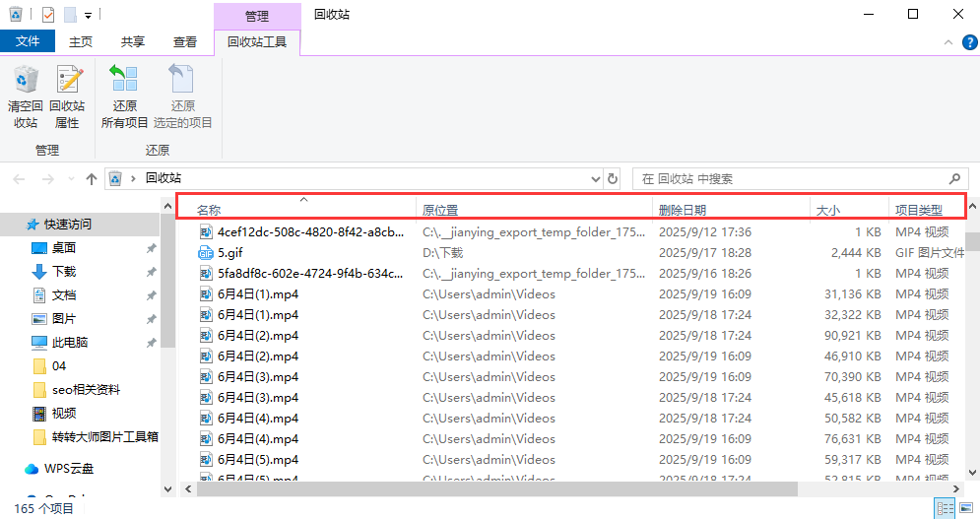Viewport: 980px width, 519px height.
Task: Click the Empty Recycle Bin icon (清空回收站)
Action: tap(25, 97)
